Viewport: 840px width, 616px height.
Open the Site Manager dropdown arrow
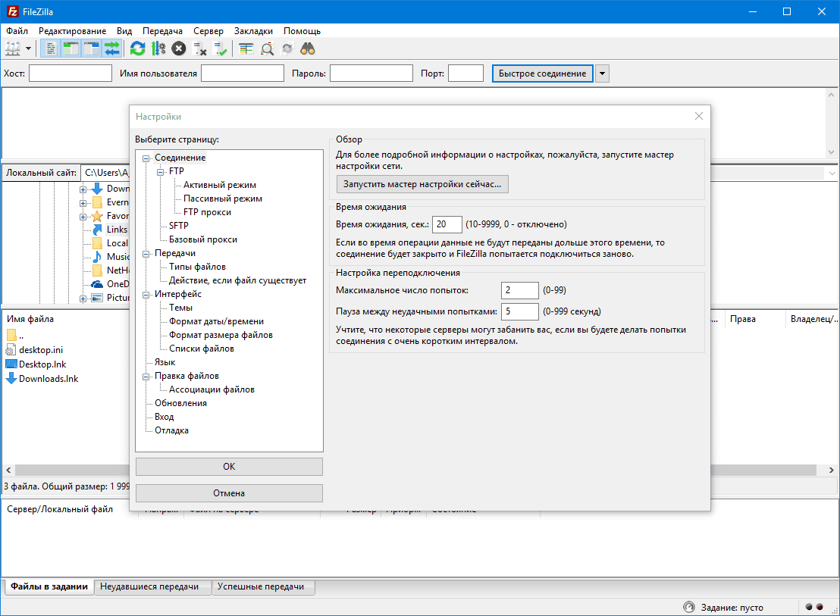29,48
